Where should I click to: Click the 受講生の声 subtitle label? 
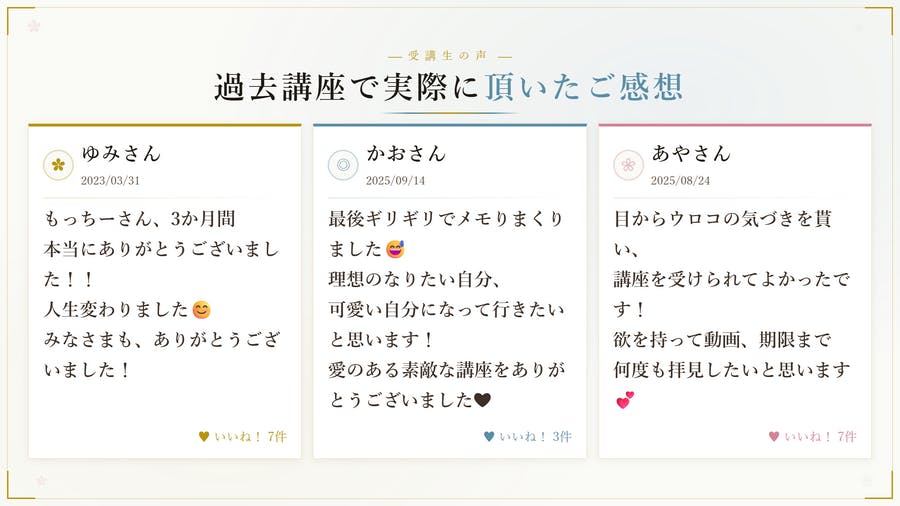(x=449, y=56)
